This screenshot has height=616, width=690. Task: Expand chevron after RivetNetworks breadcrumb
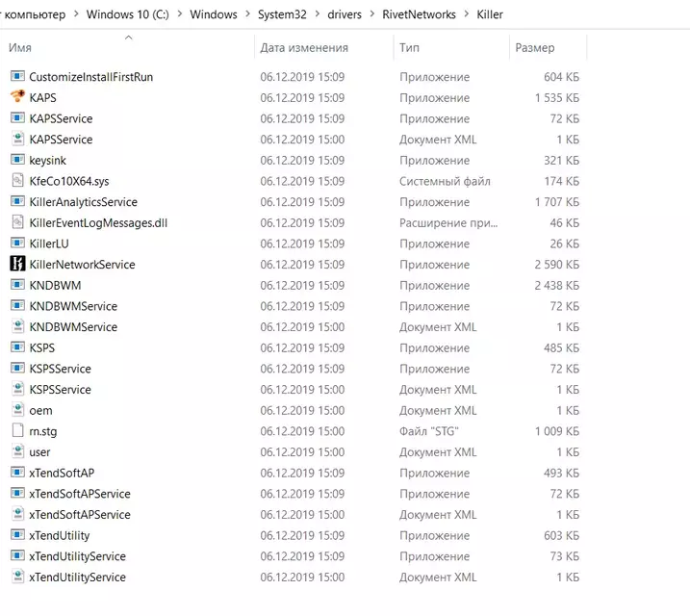click(x=467, y=14)
